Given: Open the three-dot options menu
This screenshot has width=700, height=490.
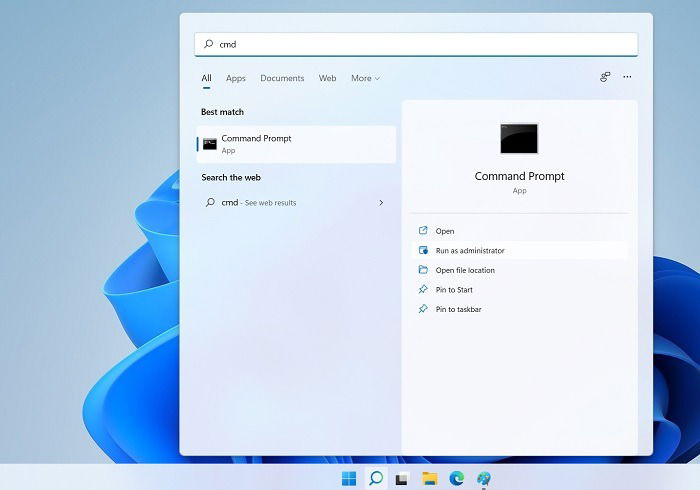Looking at the screenshot, I should 627,77.
